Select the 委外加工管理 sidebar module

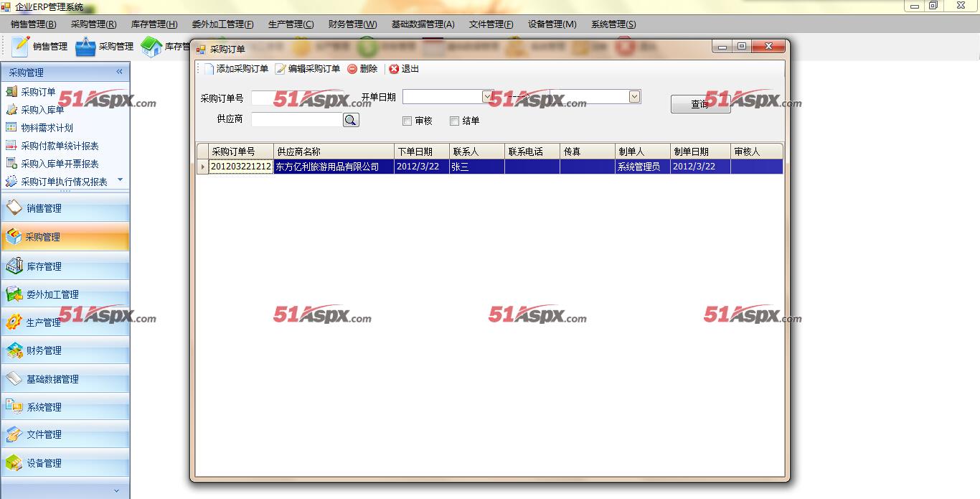coord(65,294)
